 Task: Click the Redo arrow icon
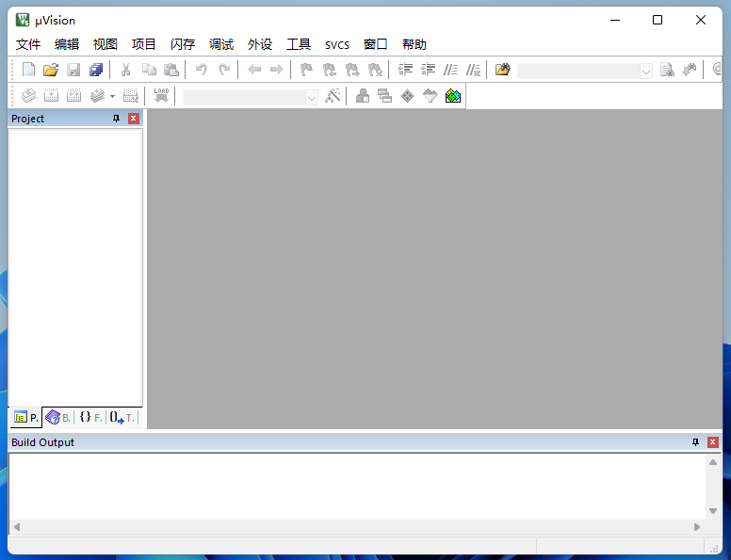(224, 70)
